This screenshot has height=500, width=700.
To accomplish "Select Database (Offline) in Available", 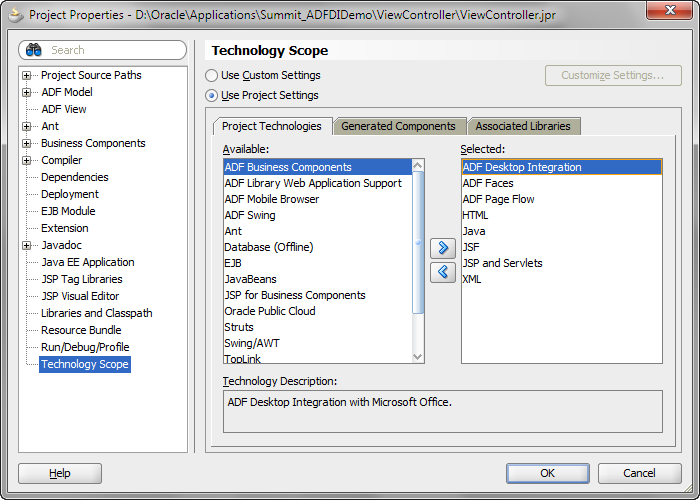I will click(317, 247).
